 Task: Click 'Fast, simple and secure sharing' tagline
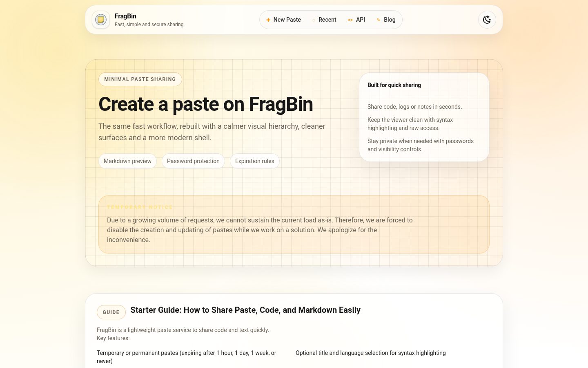[149, 25]
